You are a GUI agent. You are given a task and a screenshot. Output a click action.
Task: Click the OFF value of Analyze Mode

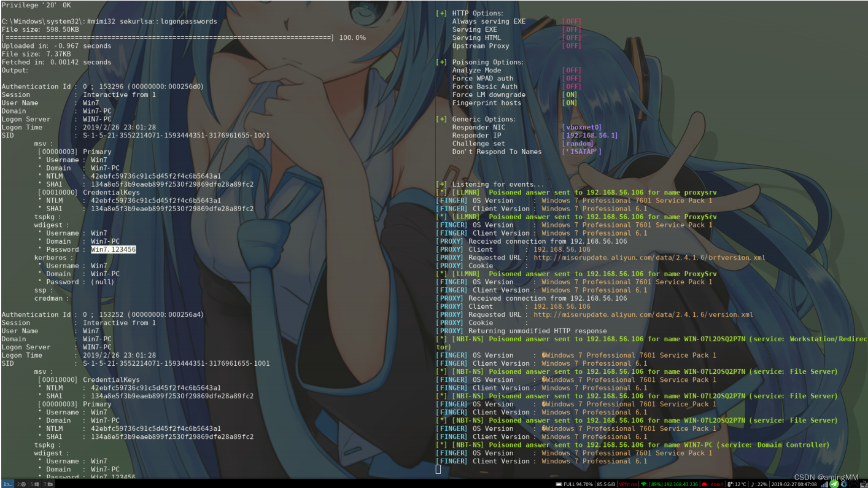pyautogui.click(x=572, y=70)
